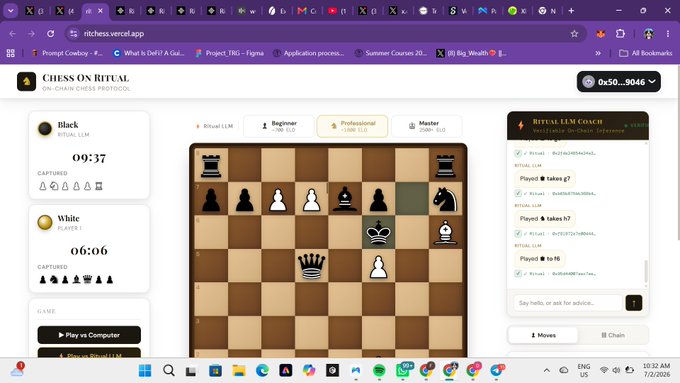Open the Prompt Cowboy bookmark

coord(67,53)
